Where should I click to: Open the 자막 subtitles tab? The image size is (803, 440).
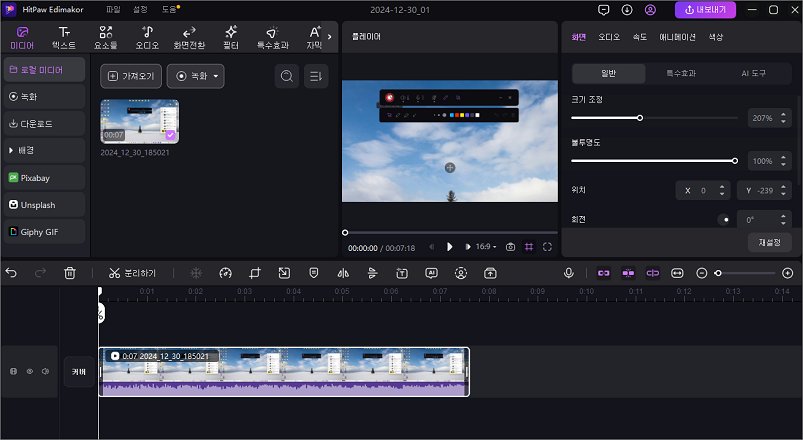[x=314, y=38]
